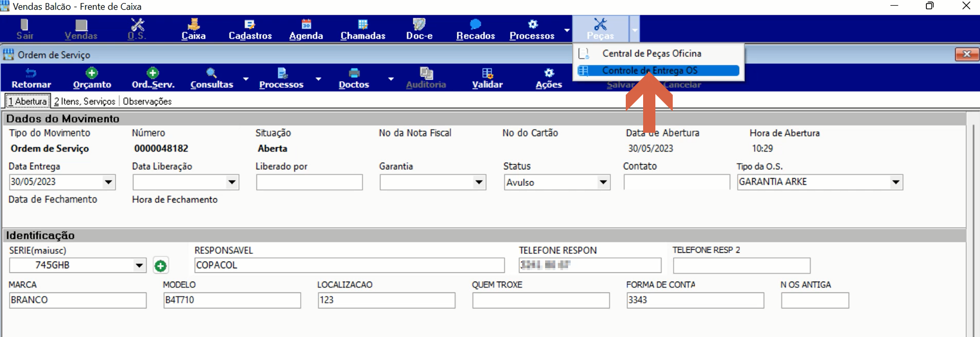Screen dimensions: 980x337
Task: Click Retornar in the Ordem de Serviço toolbar
Action: point(31,79)
